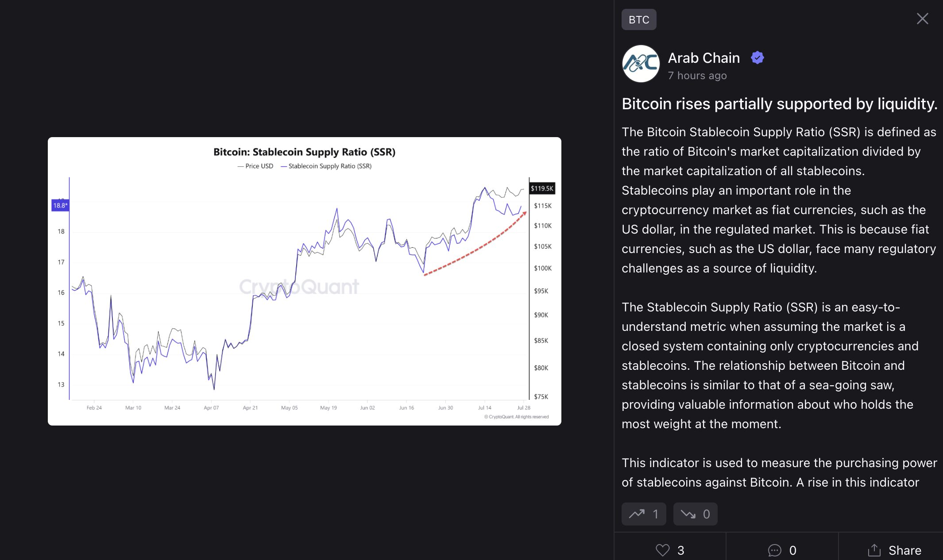Image resolution: width=943 pixels, height=560 pixels.
Task: Click the $119.5K price label on chart
Action: tap(542, 188)
